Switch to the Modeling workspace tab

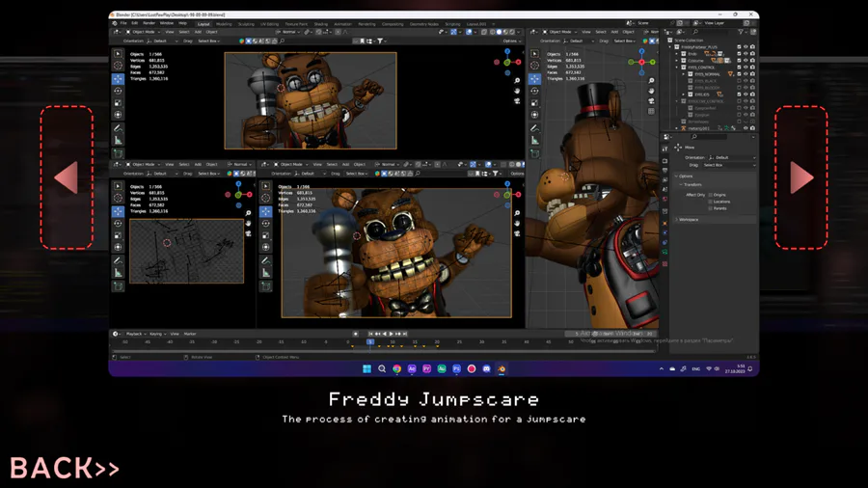click(224, 24)
